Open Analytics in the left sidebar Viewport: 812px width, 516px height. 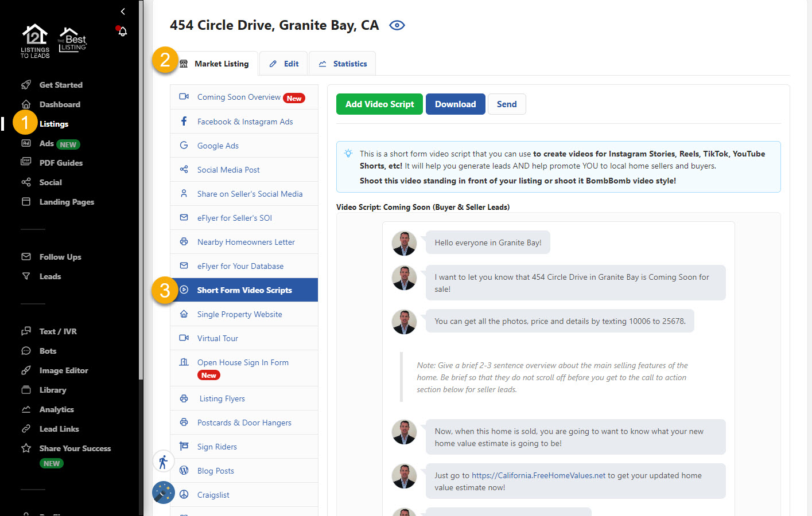click(56, 409)
